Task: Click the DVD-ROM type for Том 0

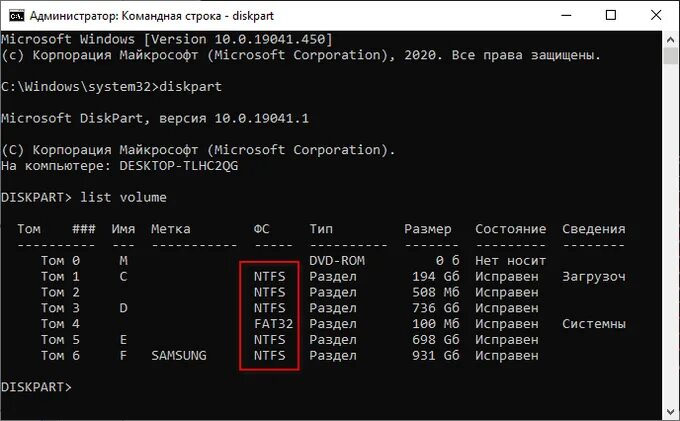Action: click(x=337, y=261)
